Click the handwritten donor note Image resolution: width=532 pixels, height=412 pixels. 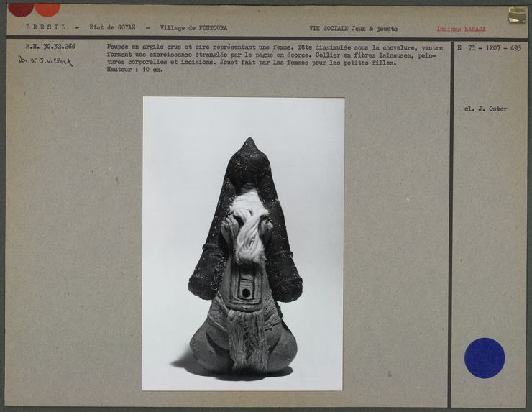(45, 61)
